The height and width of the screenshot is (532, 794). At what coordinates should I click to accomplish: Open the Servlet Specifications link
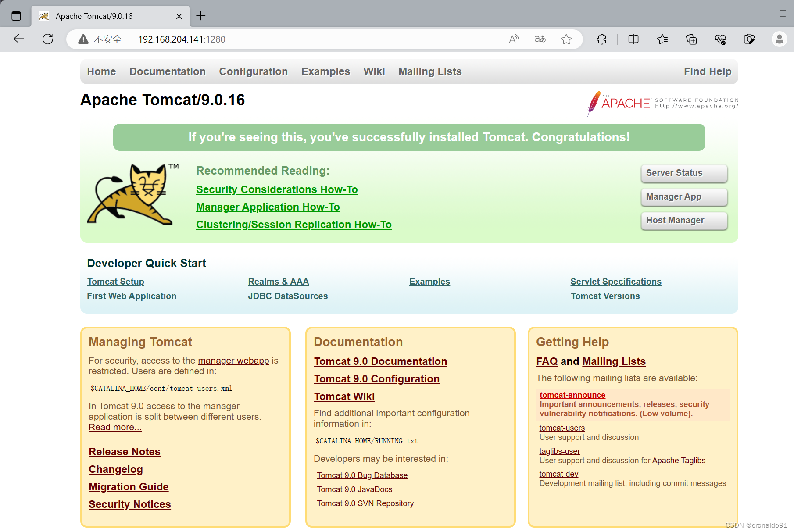(616, 282)
